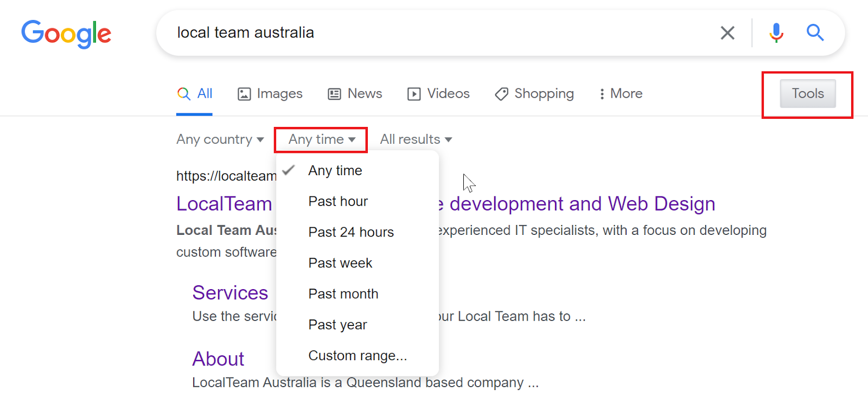This screenshot has height=416, width=868.
Task: Click the blue search magnifier button
Action: tap(815, 33)
